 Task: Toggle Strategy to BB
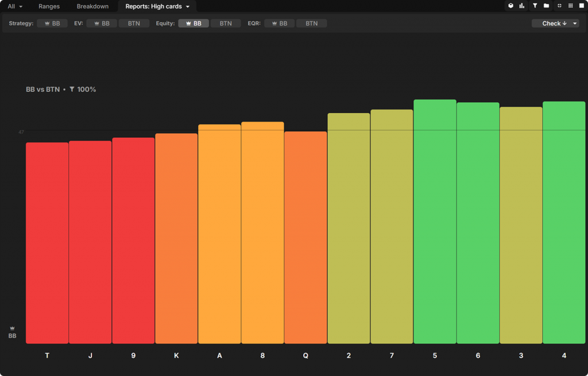coord(52,24)
